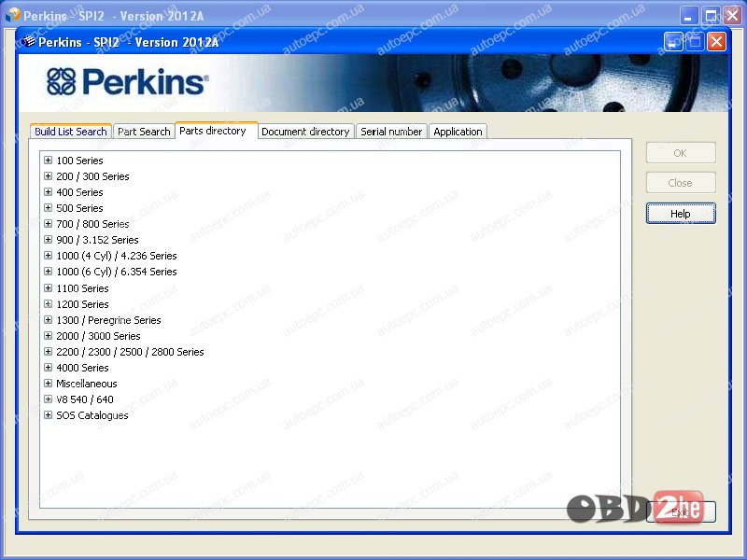Click the Help button
This screenshot has height=560, width=747.
681,214
